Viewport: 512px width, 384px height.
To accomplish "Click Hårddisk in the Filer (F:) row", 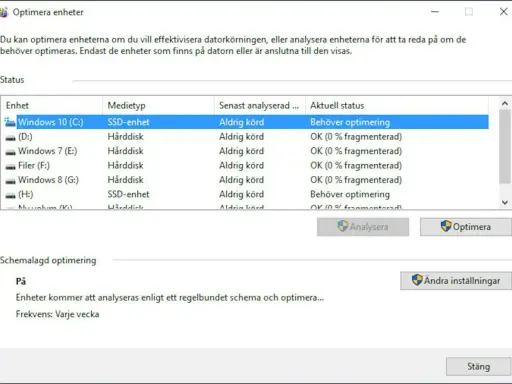I will click(125, 165).
